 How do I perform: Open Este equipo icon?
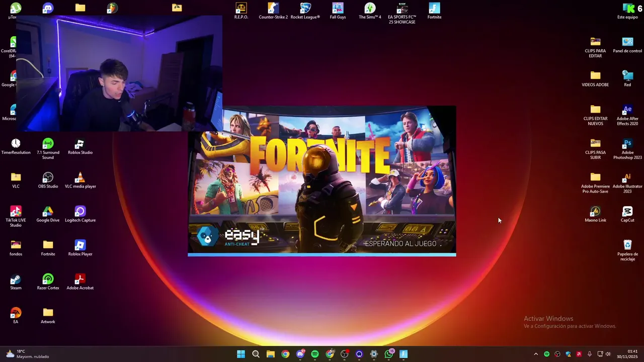(627, 11)
